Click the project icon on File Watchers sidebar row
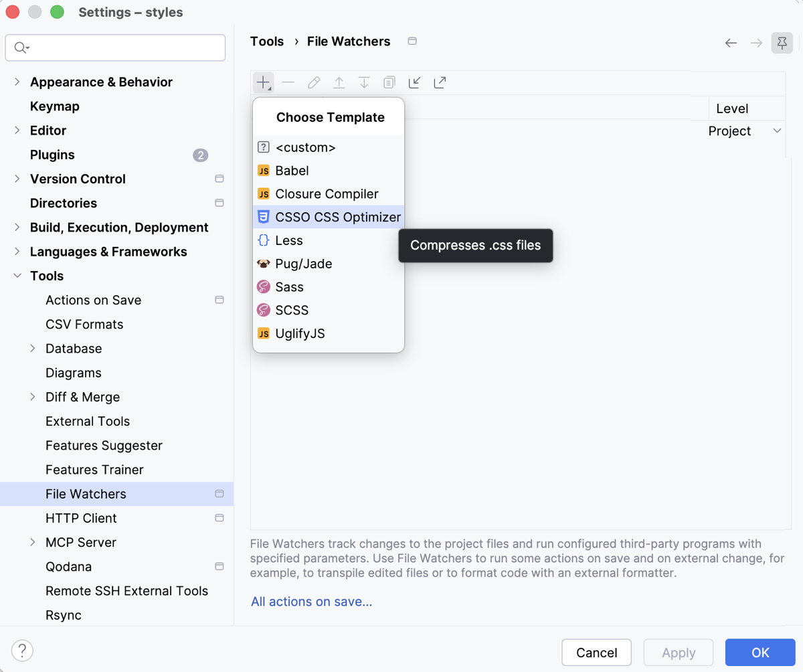This screenshot has height=672, width=803. pos(219,494)
